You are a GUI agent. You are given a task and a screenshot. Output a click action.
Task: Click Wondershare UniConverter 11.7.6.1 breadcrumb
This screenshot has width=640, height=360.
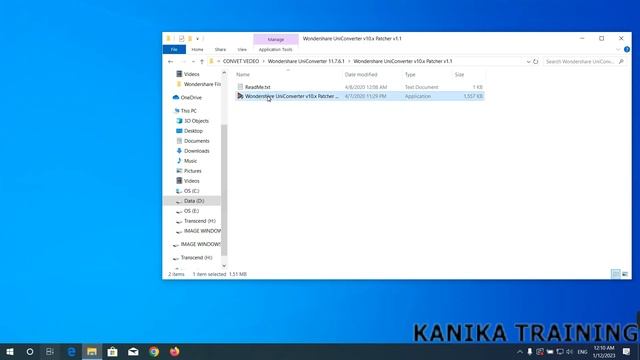(x=306, y=61)
